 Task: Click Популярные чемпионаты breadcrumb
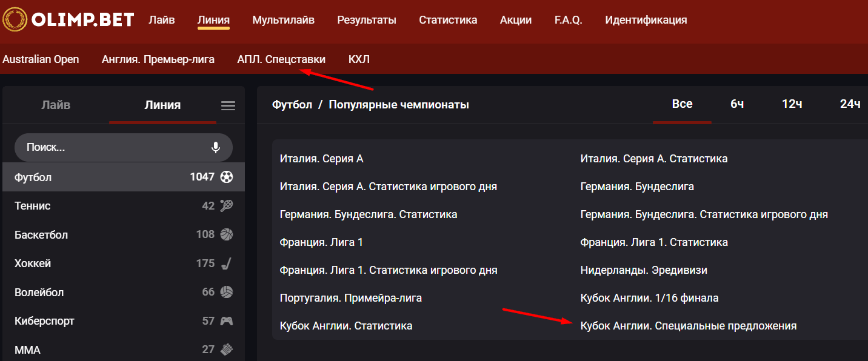click(x=399, y=105)
